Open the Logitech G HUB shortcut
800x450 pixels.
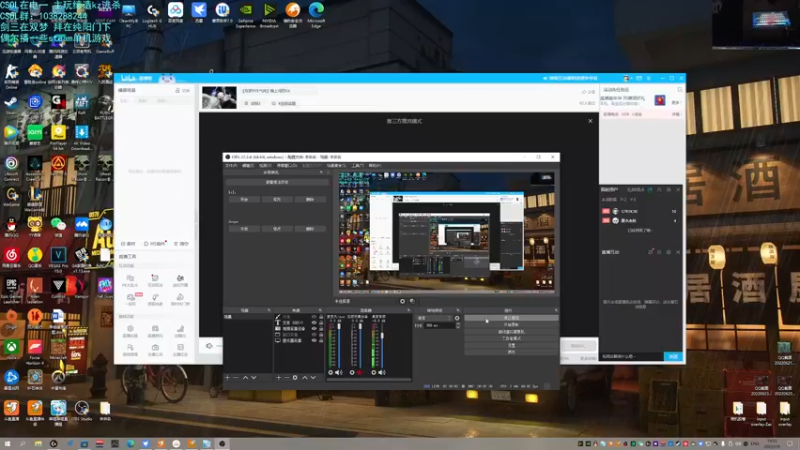[x=151, y=11]
